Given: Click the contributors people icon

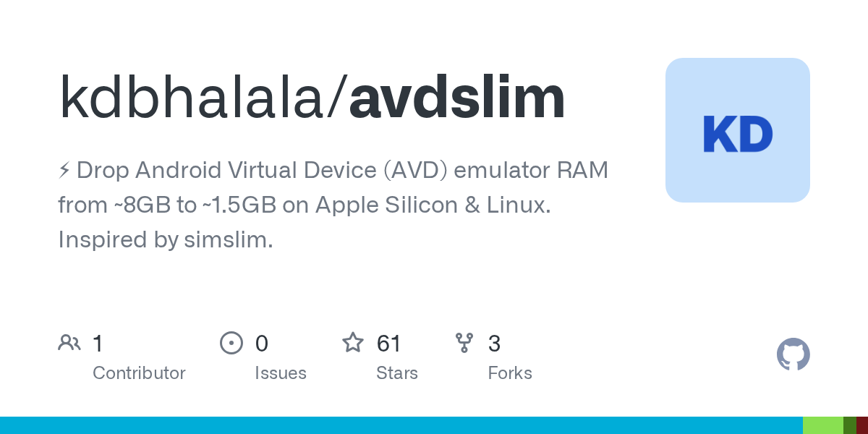Looking at the screenshot, I should (69, 343).
